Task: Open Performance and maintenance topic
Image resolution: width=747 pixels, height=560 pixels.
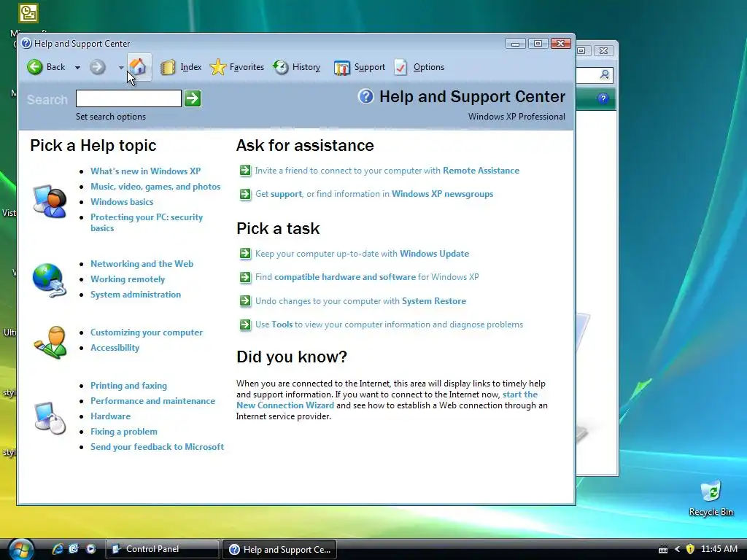Action: (x=153, y=401)
